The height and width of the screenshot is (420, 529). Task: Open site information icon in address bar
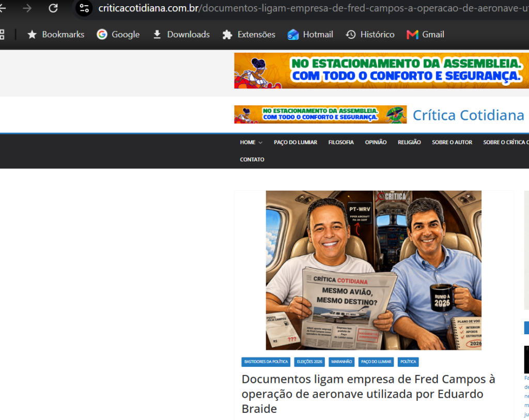coord(84,8)
